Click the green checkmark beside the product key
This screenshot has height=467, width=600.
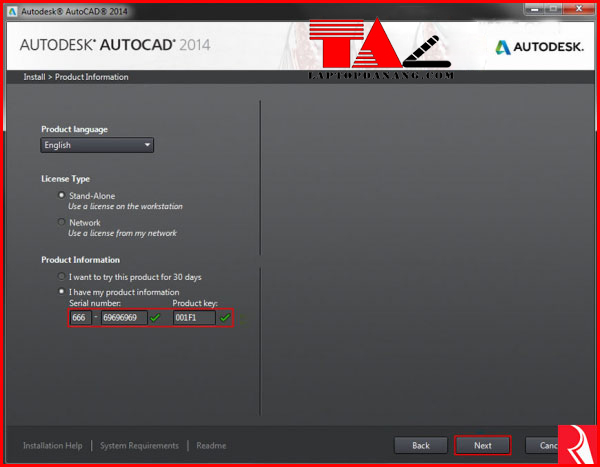click(225, 318)
